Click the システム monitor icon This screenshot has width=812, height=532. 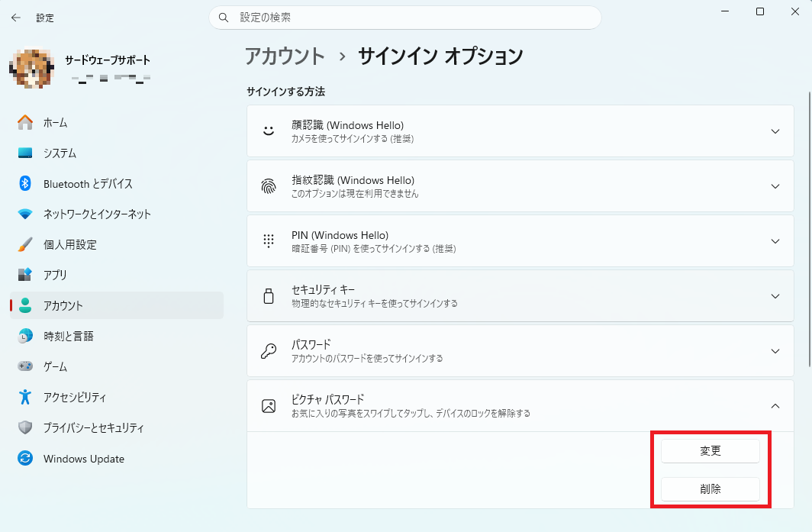25,153
